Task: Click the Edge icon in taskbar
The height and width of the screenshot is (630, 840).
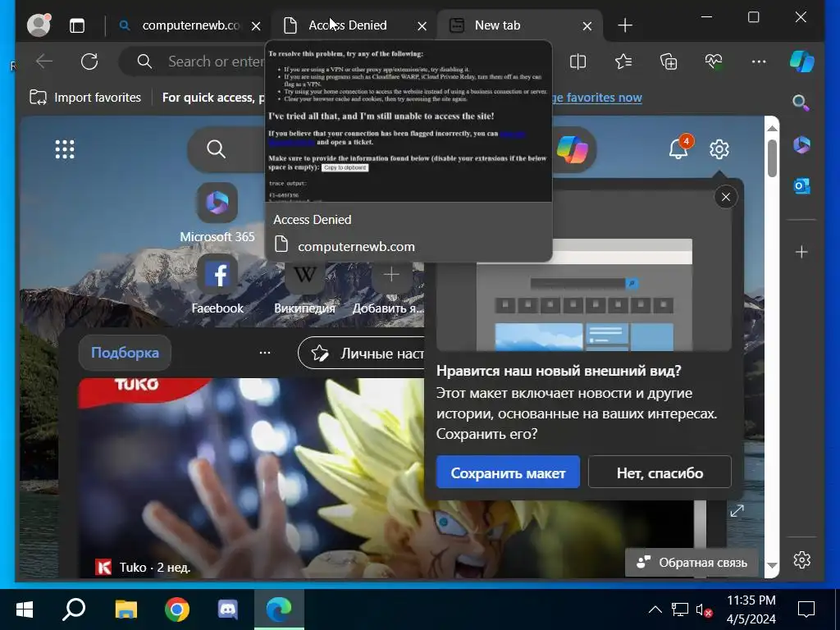Action: pyautogui.click(x=279, y=609)
